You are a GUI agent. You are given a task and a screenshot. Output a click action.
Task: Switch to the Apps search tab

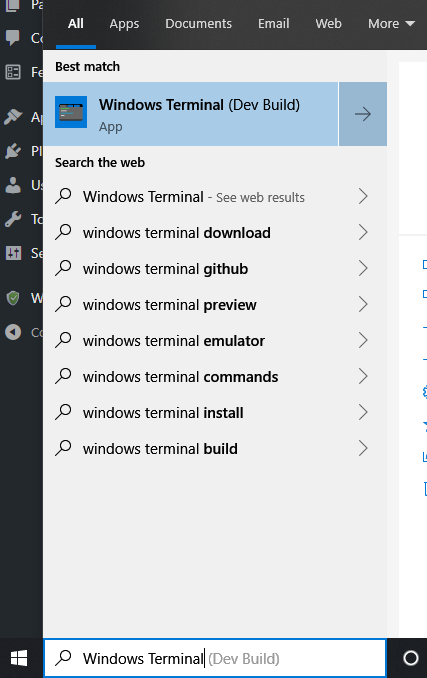pos(124,23)
